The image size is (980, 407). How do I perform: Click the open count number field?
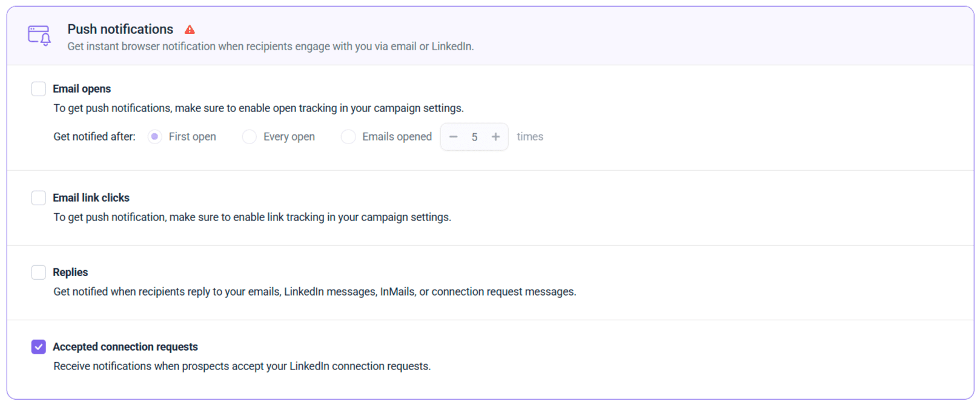click(x=474, y=137)
